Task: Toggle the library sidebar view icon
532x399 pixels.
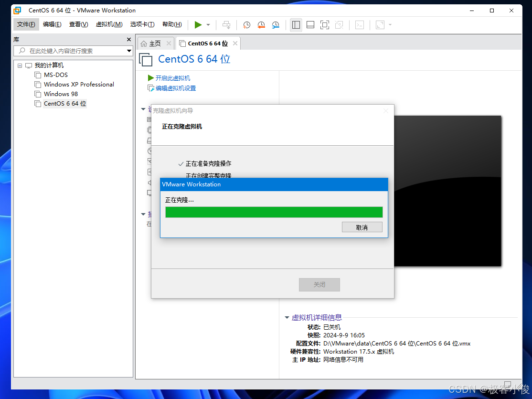Action: [296, 25]
